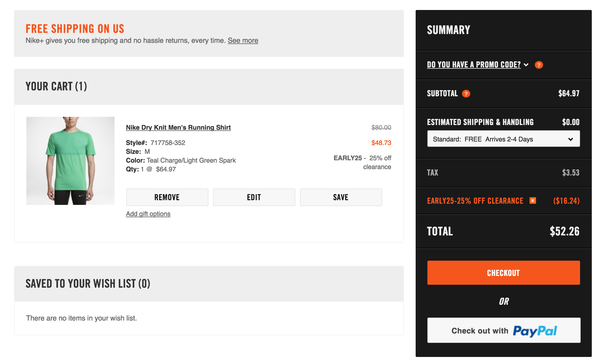Expand the promo code chevron arrow
This screenshot has height=364, width=600.
(526, 65)
